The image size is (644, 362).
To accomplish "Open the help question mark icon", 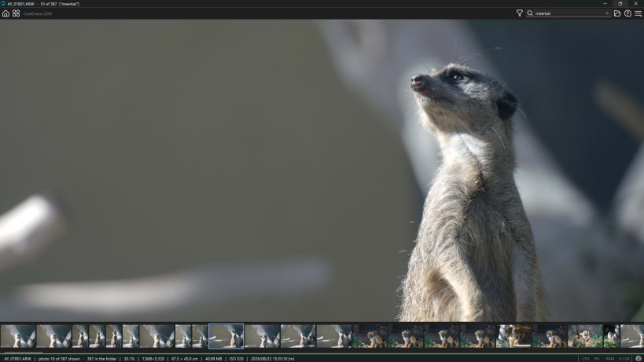I will (x=627, y=13).
